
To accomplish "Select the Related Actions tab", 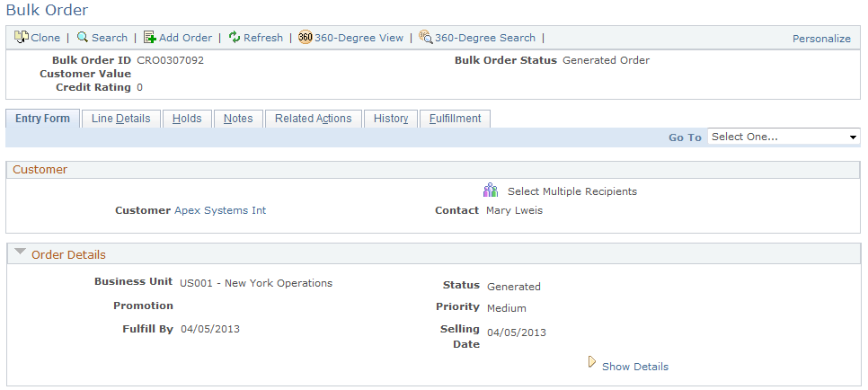I will click(313, 119).
